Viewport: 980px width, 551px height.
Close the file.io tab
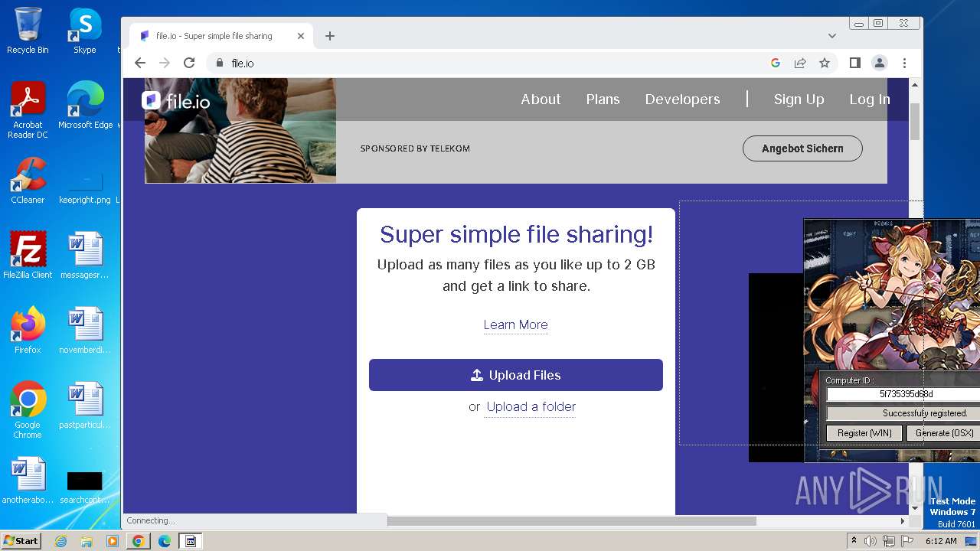301,36
